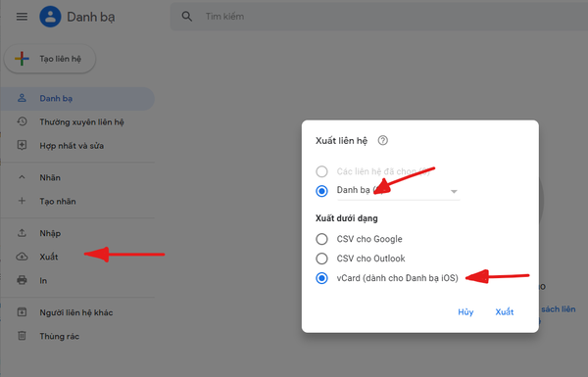Collapse the Nhãn section chevron

[23, 177]
